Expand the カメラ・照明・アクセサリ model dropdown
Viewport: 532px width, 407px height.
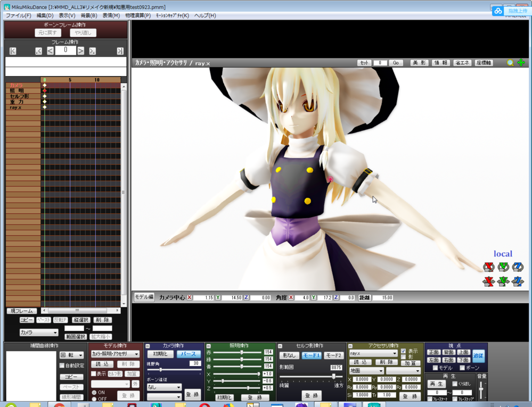pos(115,354)
